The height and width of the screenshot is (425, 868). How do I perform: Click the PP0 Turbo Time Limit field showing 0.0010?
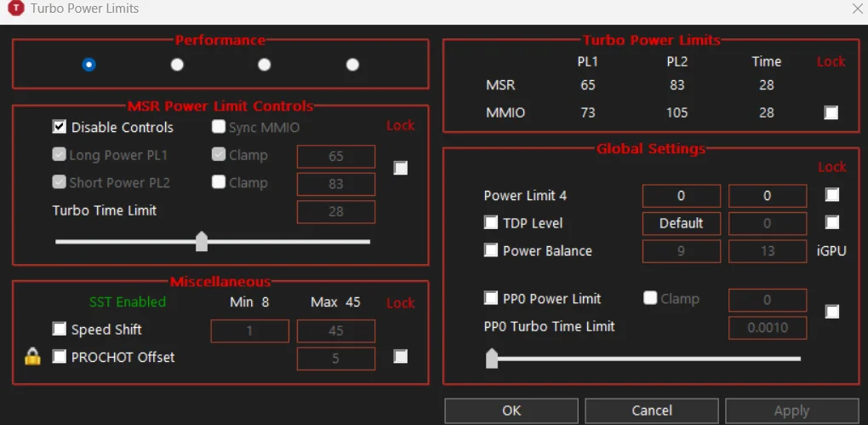coord(768,327)
